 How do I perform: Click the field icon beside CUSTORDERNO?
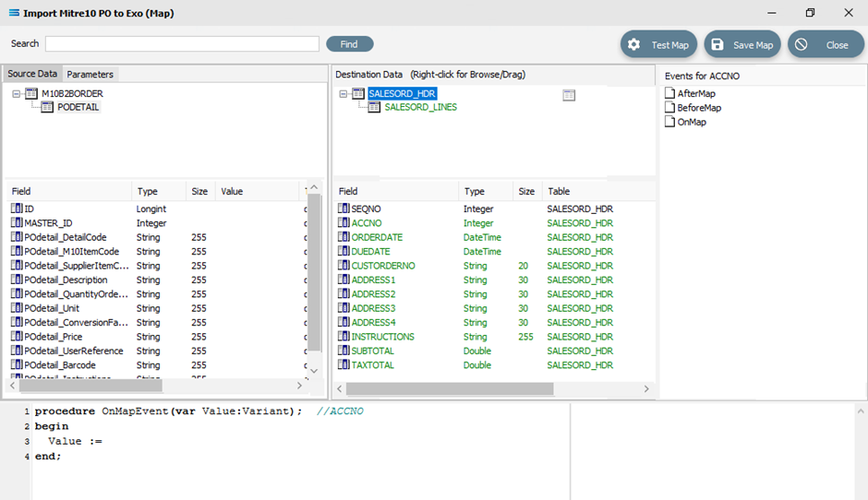[x=344, y=266]
